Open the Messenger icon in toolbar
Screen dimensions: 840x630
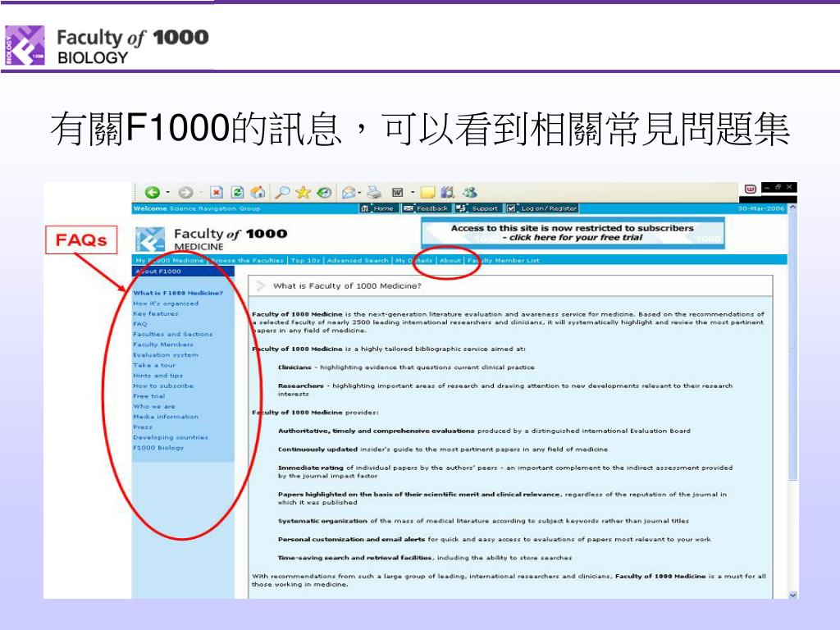470,192
